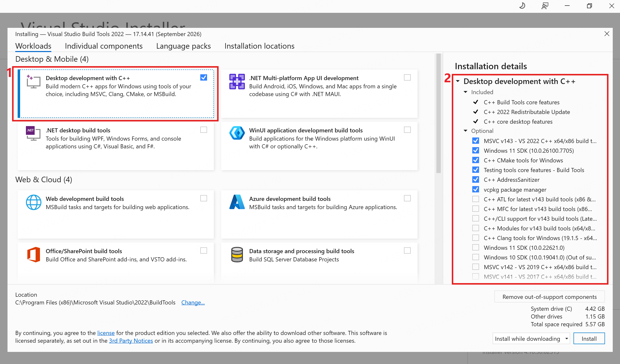The height and width of the screenshot is (364, 620).
Task: Open the Install while downloading dropdown
Action: tap(531, 339)
